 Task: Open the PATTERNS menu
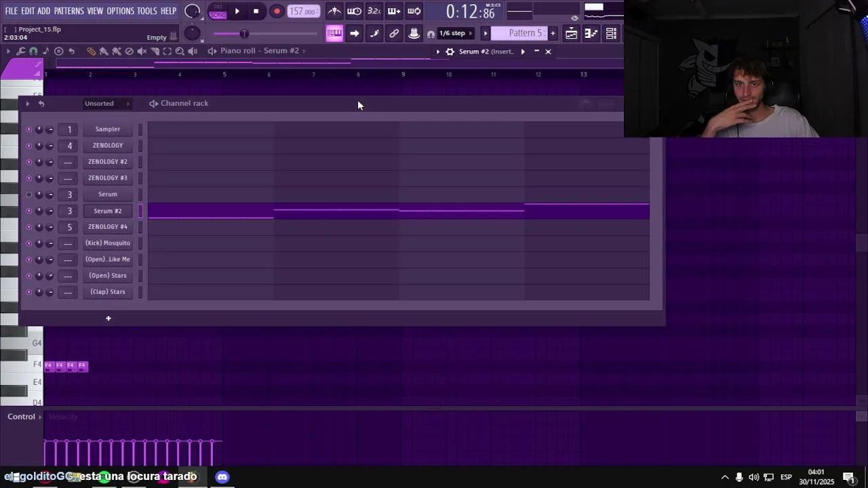tap(69, 11)
